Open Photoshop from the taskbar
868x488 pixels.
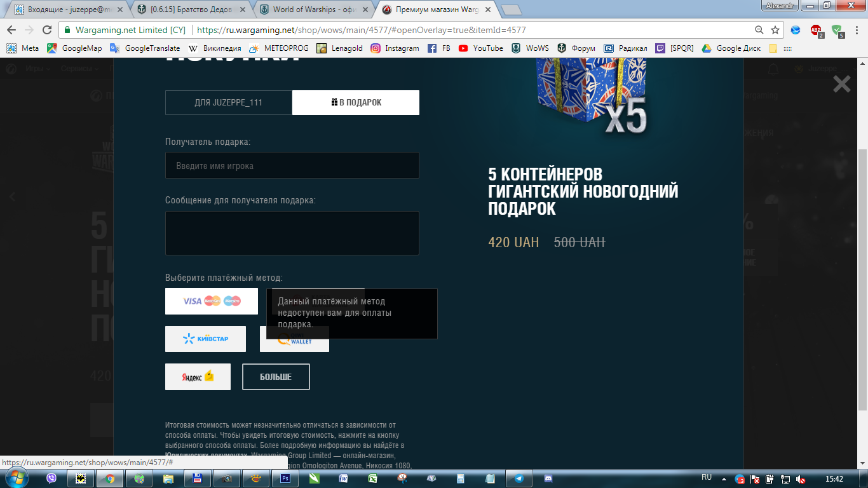click(x=285, y=478)
